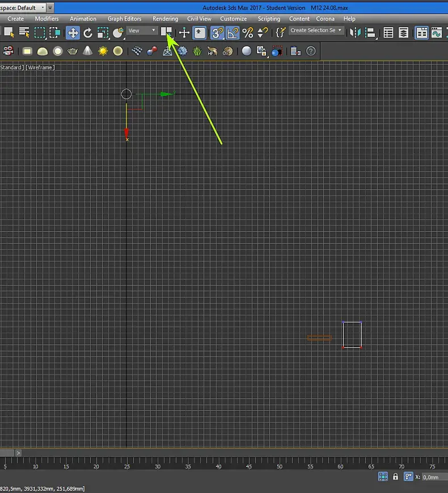The height and width of the screenshot is (493, 448).
Task: Expand the Create Selection Set dropdown
Action: point(316,31)
